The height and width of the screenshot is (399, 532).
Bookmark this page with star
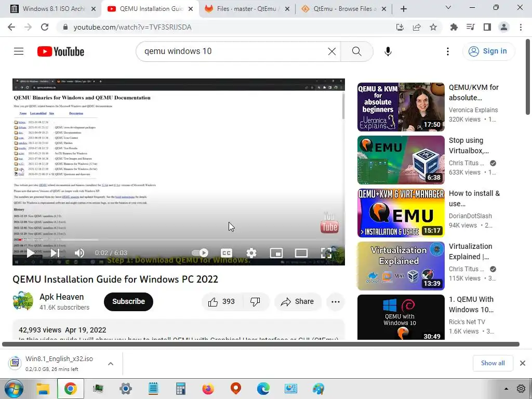pos(433,27)
